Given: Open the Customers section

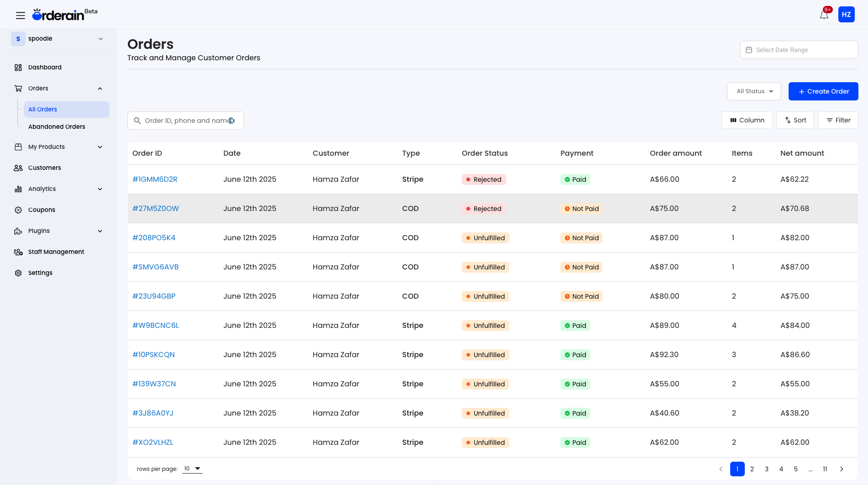Looking at the screenshot, I should 44,168.
